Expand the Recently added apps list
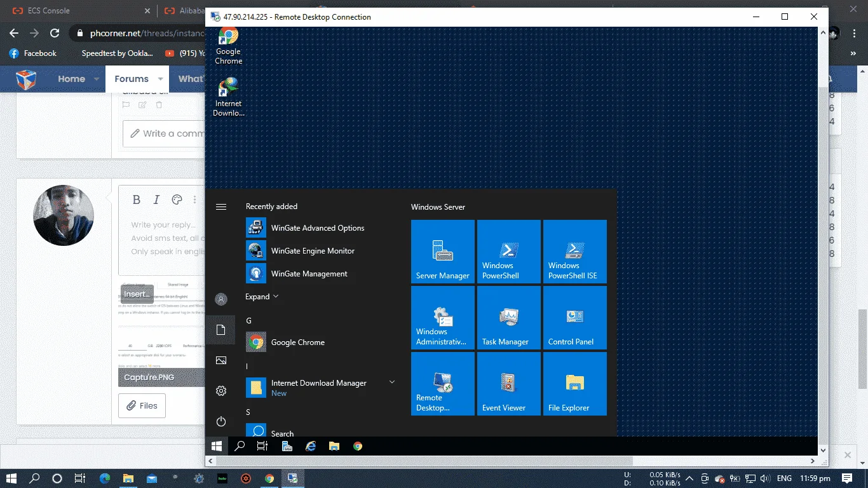 [262, 297]
